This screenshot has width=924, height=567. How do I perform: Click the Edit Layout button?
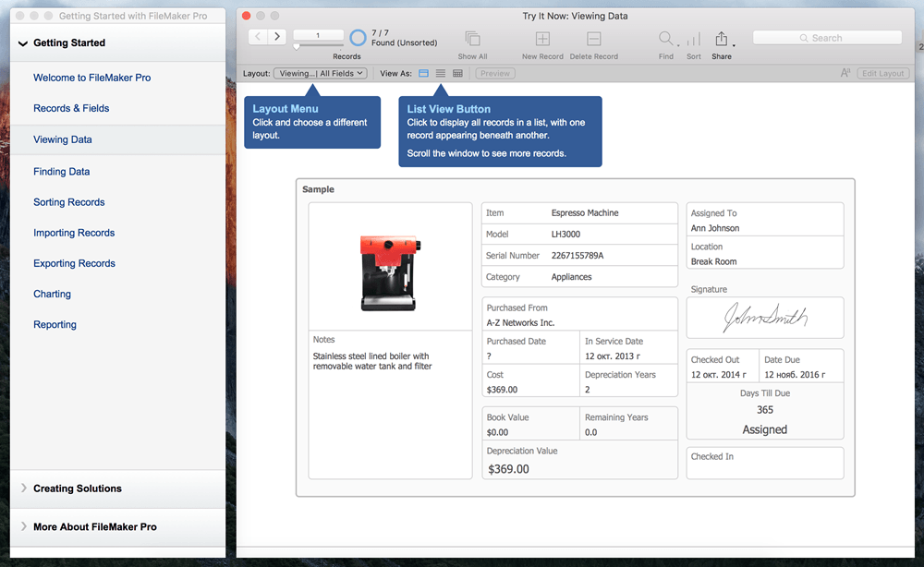click(882, 74)
